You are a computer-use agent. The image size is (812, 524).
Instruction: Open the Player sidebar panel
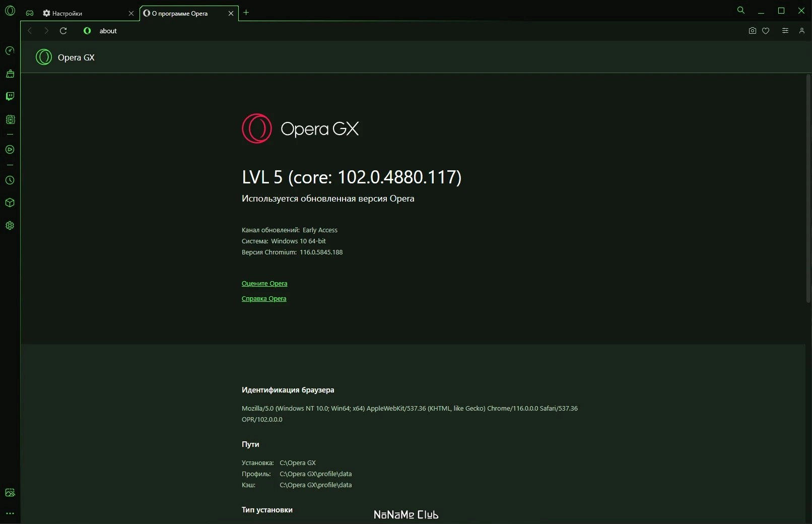pos(10,150)
